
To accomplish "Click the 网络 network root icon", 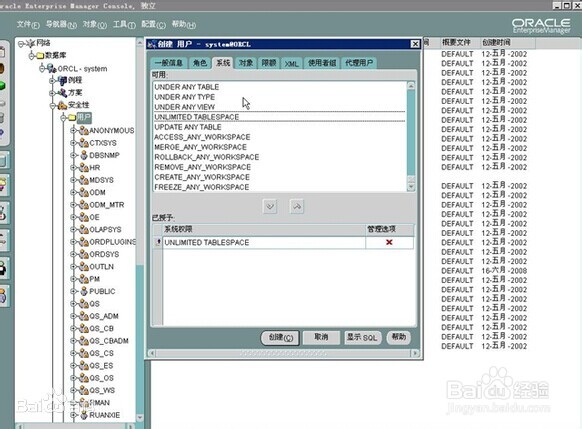I will pyautogui.click(x=31, y=43).
